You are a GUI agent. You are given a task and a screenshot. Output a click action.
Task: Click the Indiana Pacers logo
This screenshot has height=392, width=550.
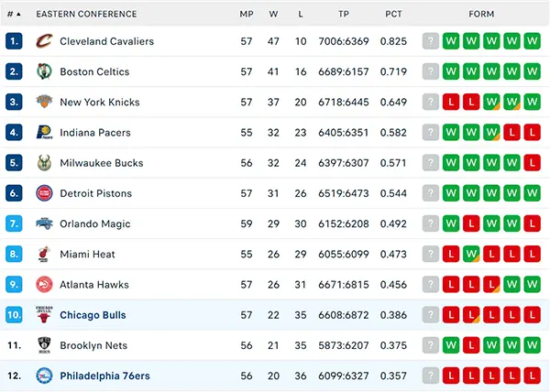tap(44, 133)
